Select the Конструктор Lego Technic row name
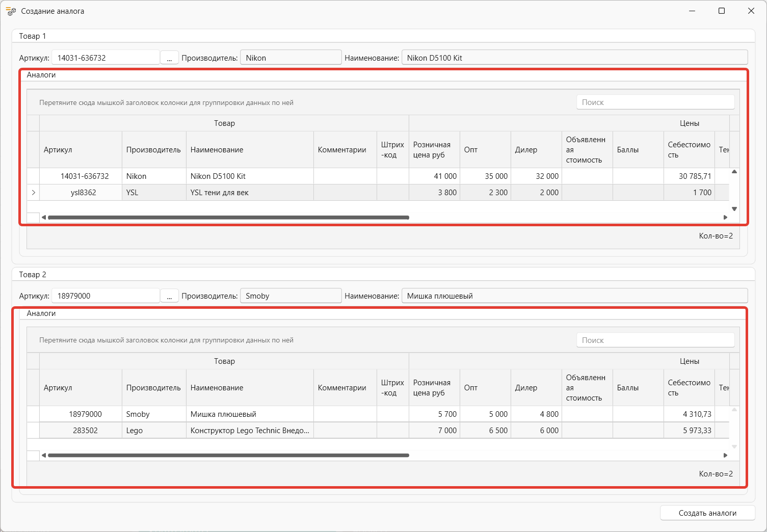 pos(250,430)
